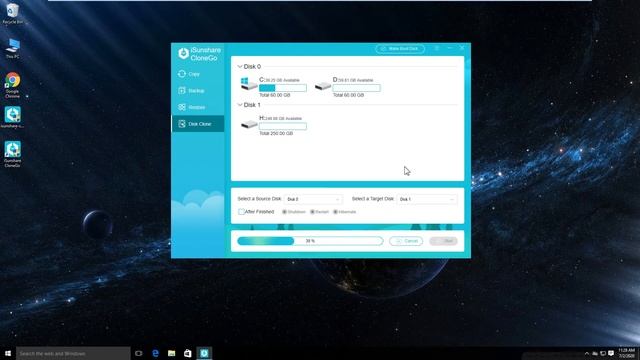
Task: Open the Recycle Bin desktop icon
Action: coord(13,13)
